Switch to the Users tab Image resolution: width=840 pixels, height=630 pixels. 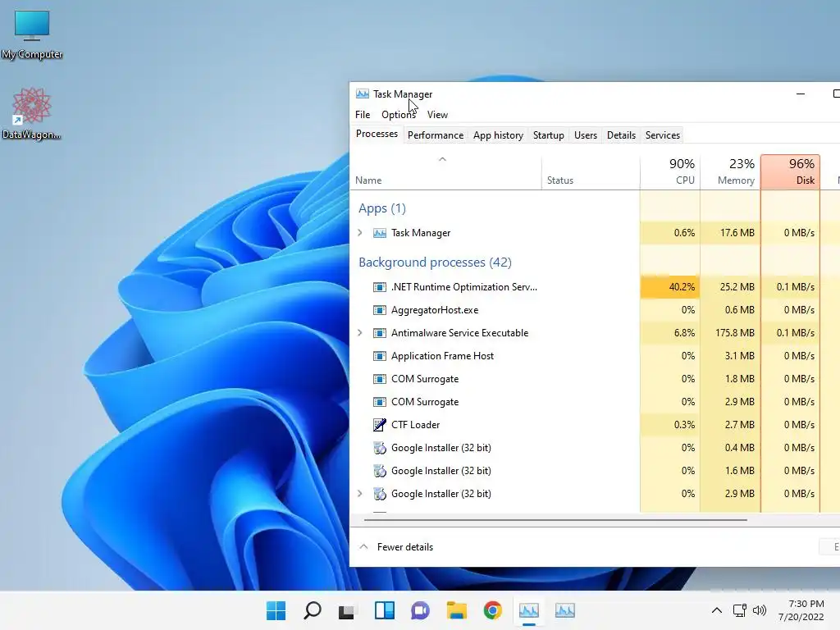[x=586, y=135]
